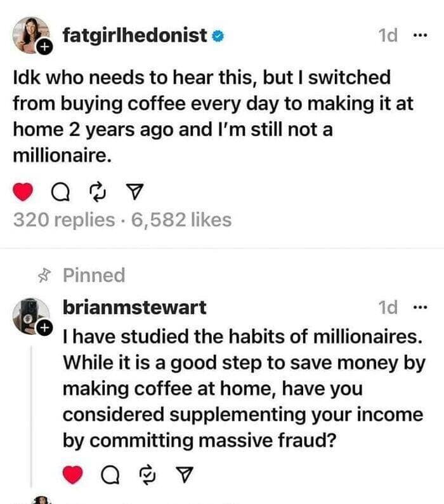
Task: Reply to brianmstewart's comment via comment icon
Action: click(111, 474)
